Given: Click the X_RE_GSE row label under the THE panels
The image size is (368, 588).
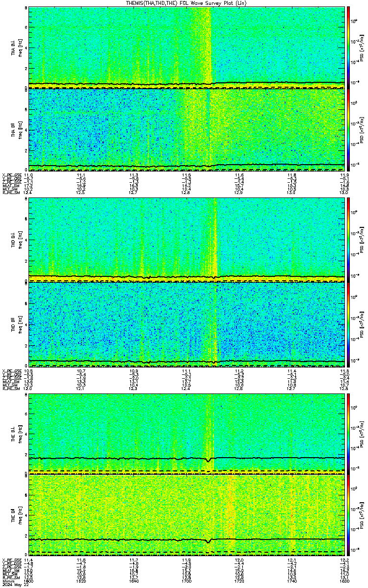Looking at the screenshot, I should (11, 560).
